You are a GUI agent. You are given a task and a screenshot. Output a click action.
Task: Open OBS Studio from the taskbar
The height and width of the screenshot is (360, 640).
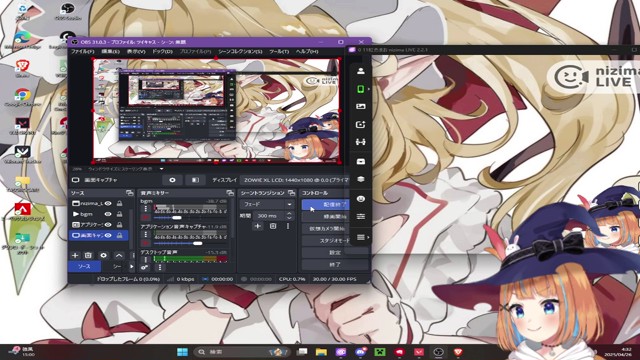[438, 352]
